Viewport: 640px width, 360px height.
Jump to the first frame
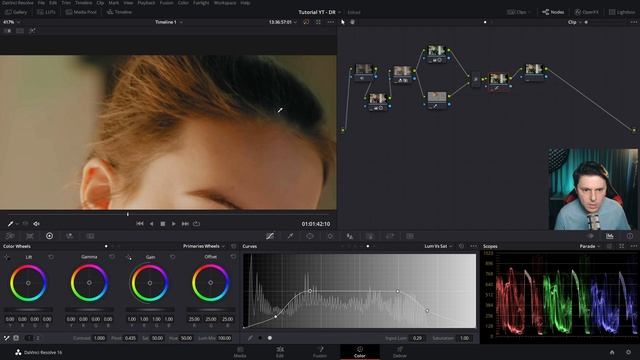pos(140,224)
